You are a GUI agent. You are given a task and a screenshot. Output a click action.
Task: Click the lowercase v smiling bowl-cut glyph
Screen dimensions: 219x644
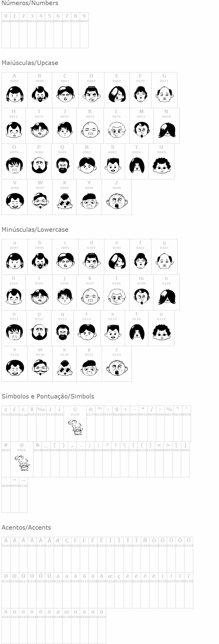tap(15, 368)
